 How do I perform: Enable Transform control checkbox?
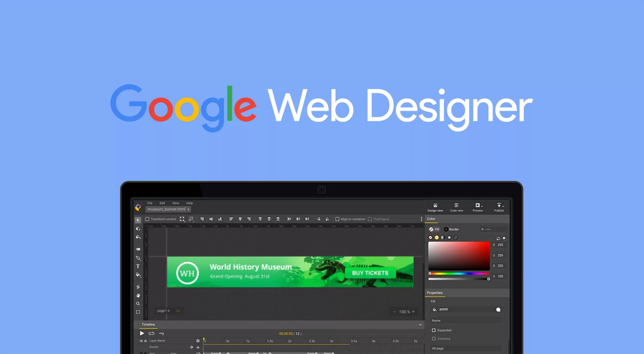pos(147,219)
